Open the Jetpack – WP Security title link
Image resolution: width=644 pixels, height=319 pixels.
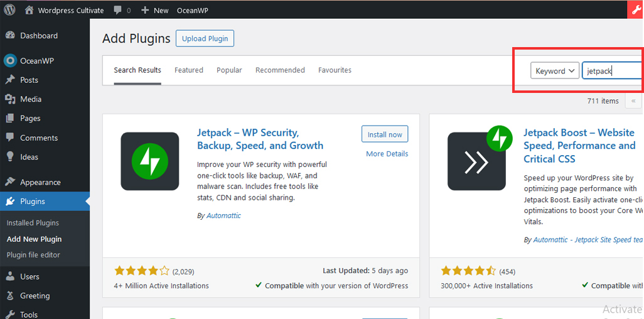(260, 139)
